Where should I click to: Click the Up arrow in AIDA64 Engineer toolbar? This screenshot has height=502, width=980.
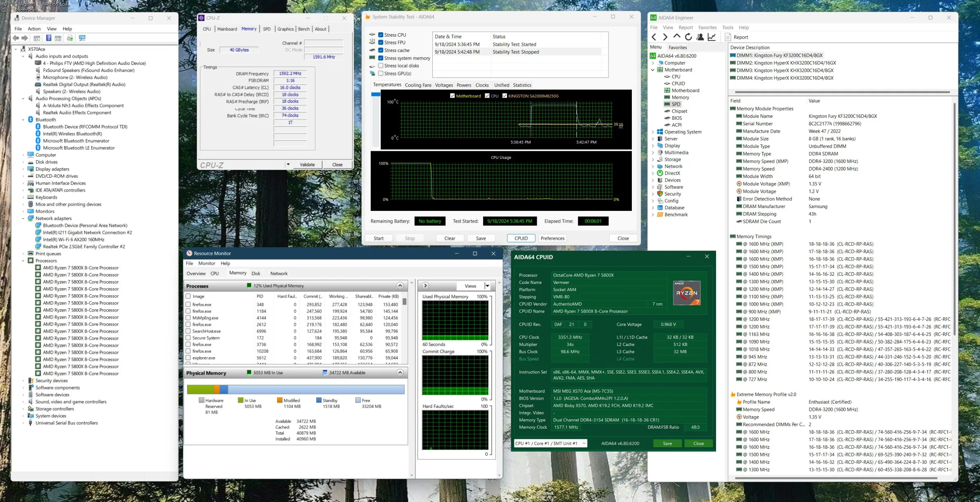pos(677,37)
